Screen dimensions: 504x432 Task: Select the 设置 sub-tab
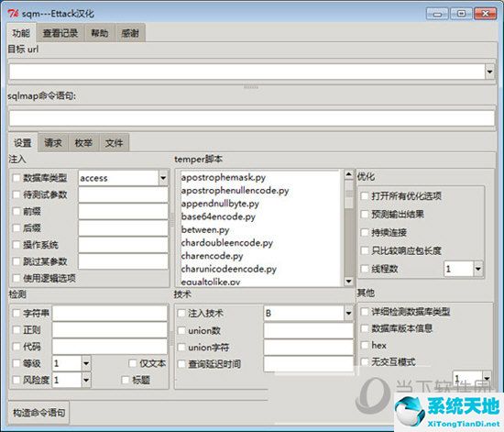pyautogui.click(x=23, y=143)
